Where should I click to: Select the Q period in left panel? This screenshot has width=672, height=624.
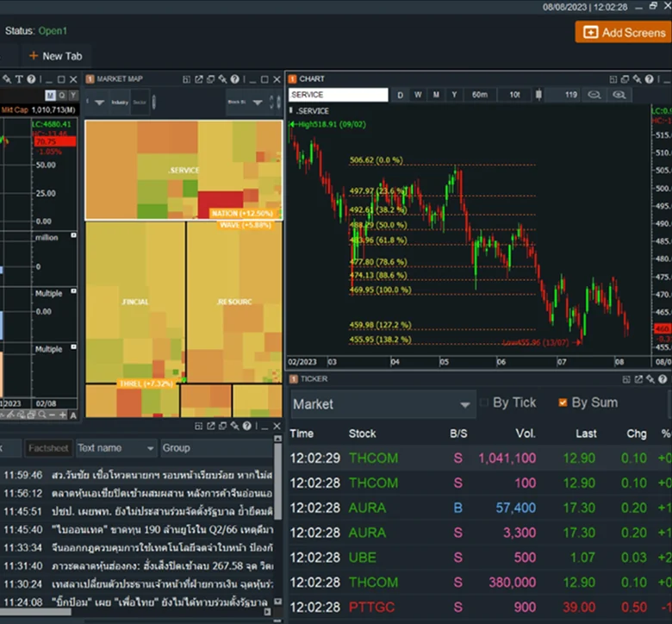pos(62,95)
